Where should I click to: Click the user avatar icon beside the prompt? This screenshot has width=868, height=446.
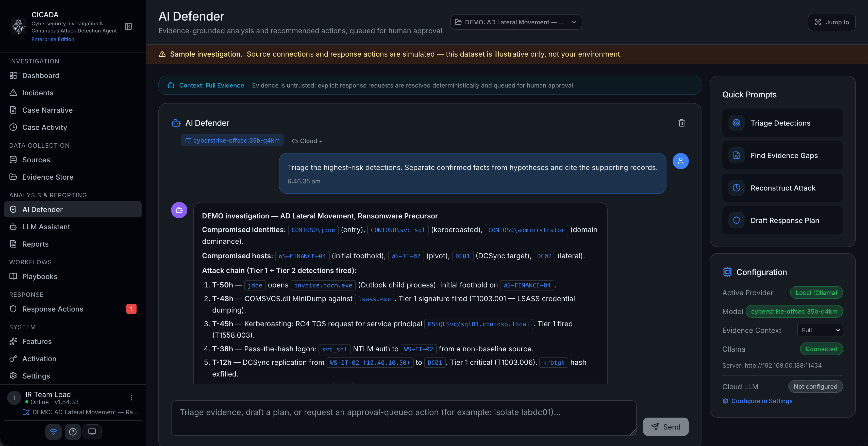680,161
